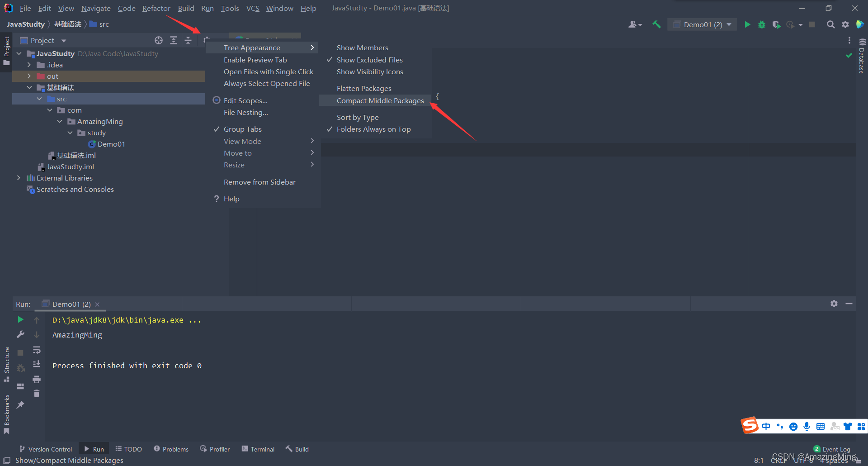Image resolution: width=868 pixels, height=466 pixels.
Task: Toggle Folders Always on Top option
Action: pos(375,129)
